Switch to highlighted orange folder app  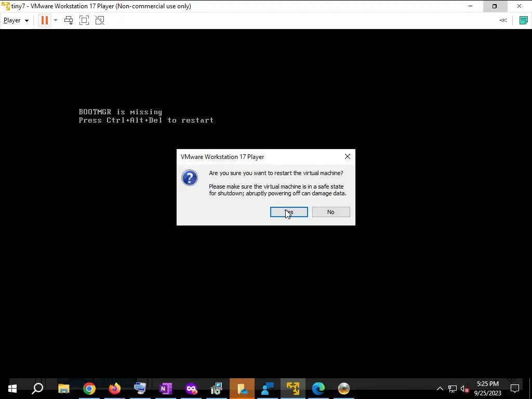coord(242,389)
